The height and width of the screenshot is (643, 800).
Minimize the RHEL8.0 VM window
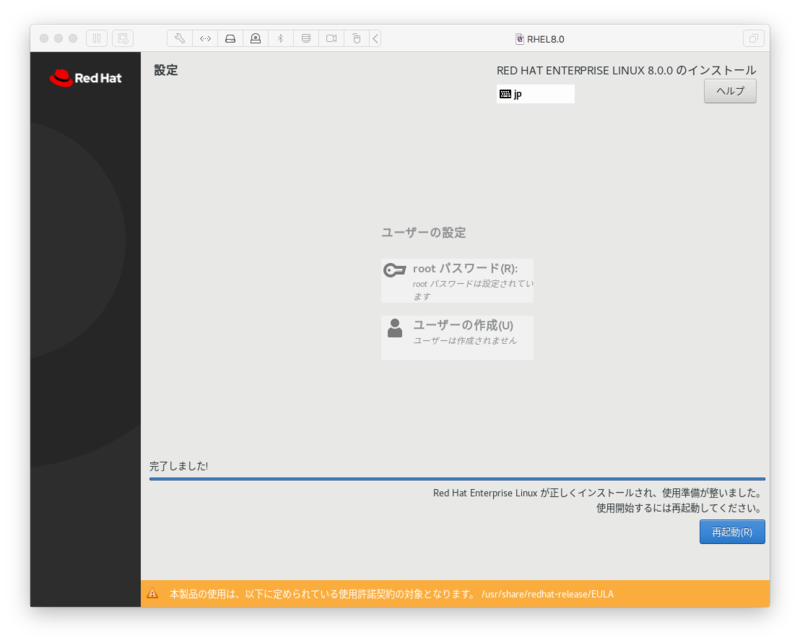(x=58, y=38)
